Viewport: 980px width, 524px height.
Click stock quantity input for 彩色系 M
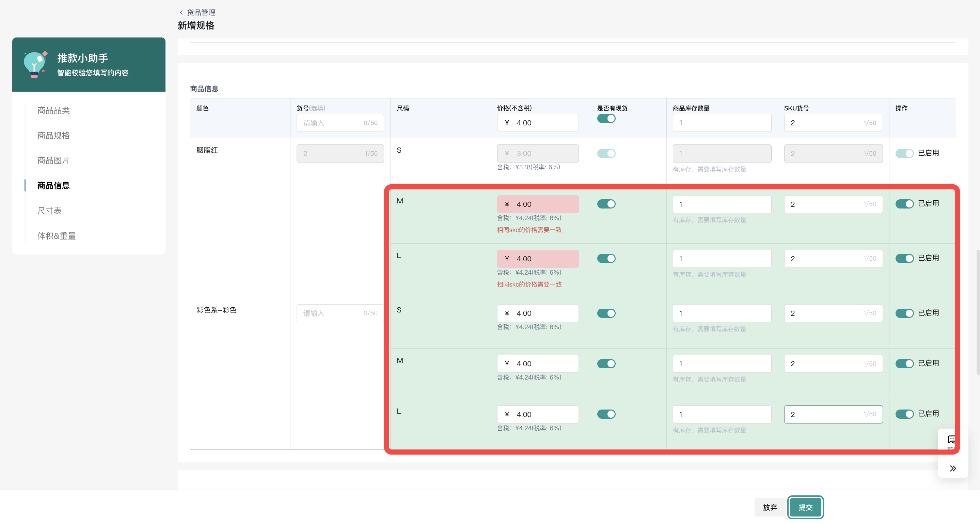click(722, 364)
